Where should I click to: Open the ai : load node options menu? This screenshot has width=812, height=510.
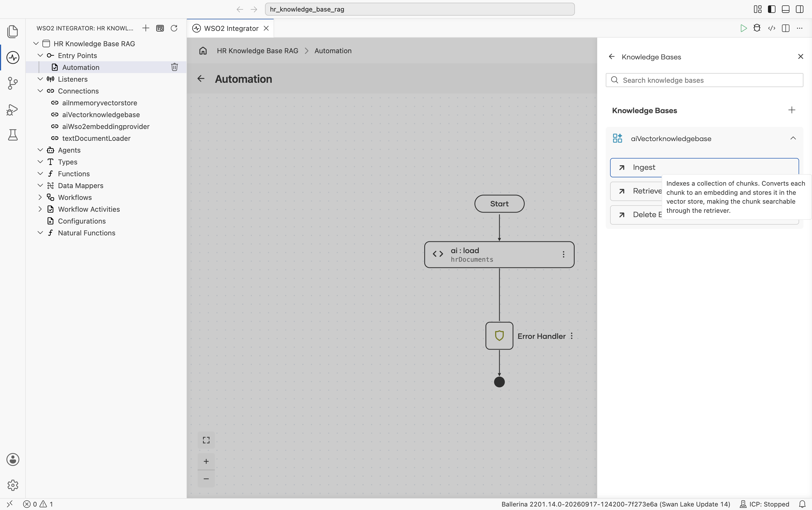pos(563,254)
